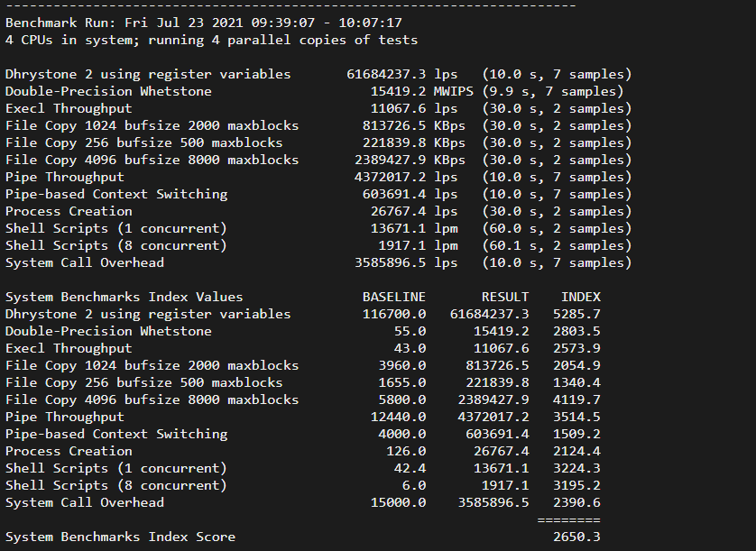Click the '(60.1 s, 2 samples)' text

557,245
